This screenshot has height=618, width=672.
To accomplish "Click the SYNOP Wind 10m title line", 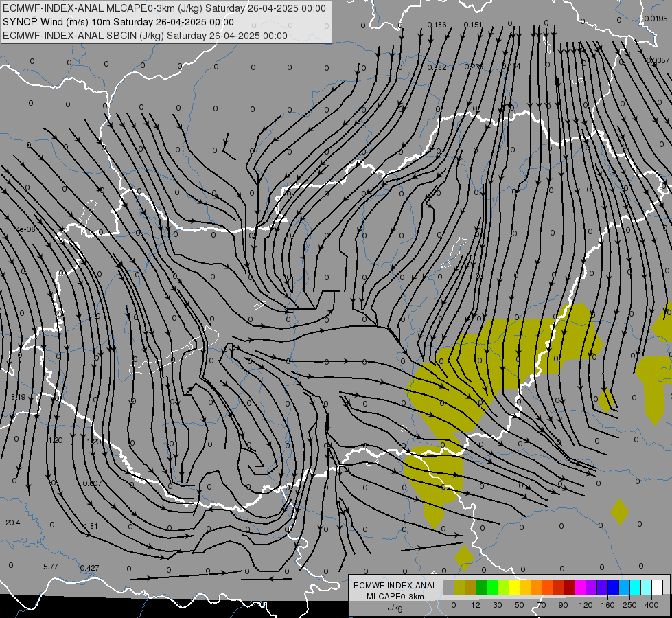I will (x=118, y=22).
